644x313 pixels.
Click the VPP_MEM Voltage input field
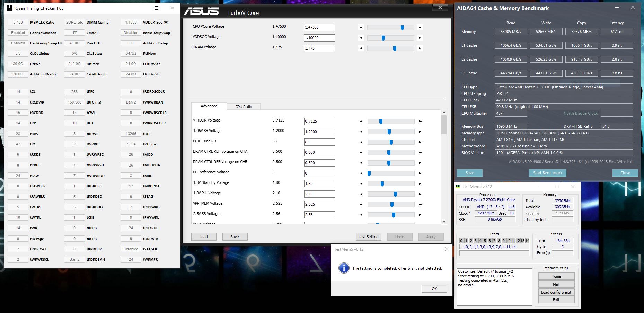[320, 204]
